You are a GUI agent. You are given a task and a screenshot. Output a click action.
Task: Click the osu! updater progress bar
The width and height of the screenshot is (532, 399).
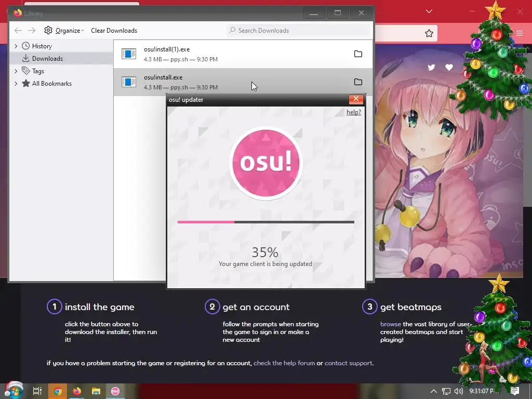coord(265,222)
